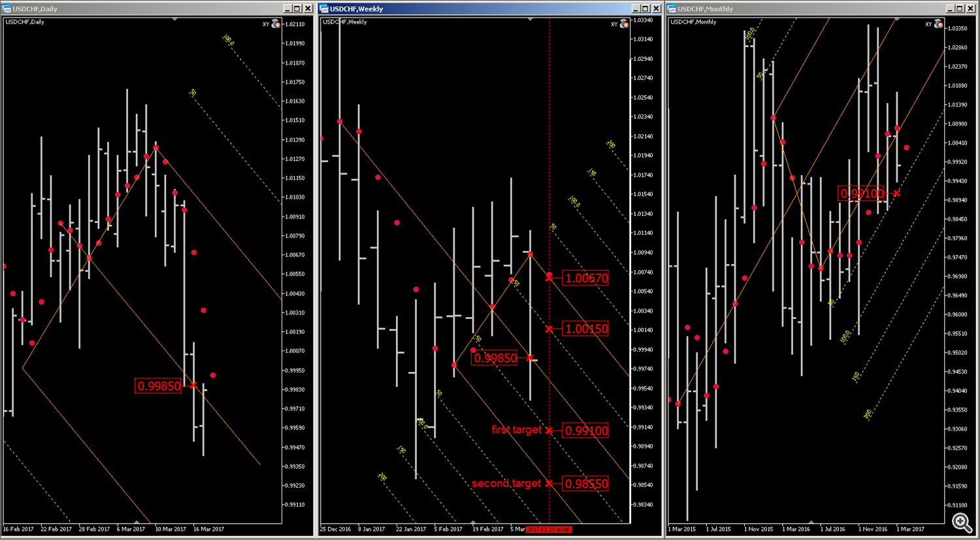
Task: Minimize the USDCHF,Monthly chart window
Action: [x=950, y=8]
